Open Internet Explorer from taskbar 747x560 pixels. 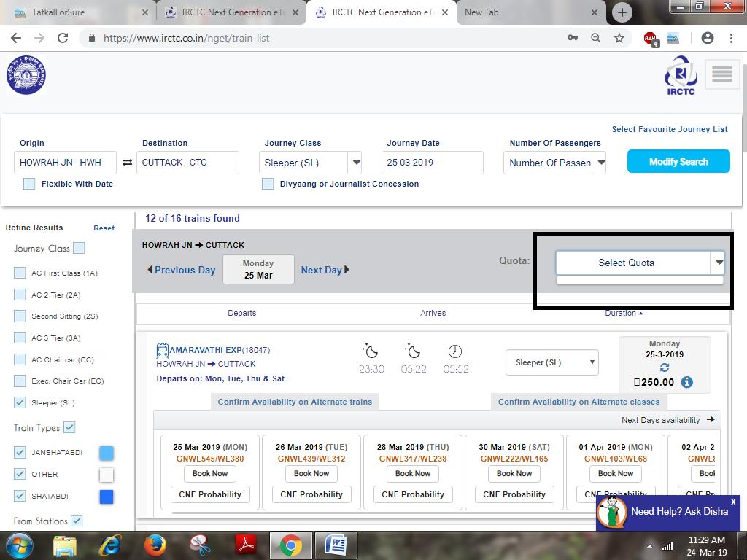(109, 545)
